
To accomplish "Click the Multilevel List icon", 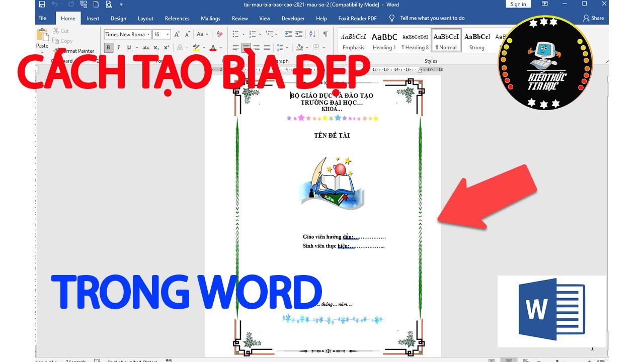I will pos(270,34).
